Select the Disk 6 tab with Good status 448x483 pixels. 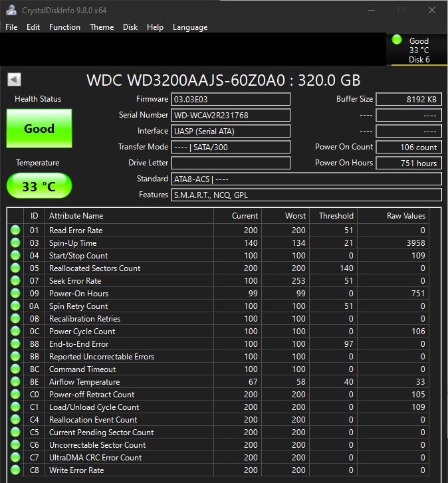tap(417, 50)
